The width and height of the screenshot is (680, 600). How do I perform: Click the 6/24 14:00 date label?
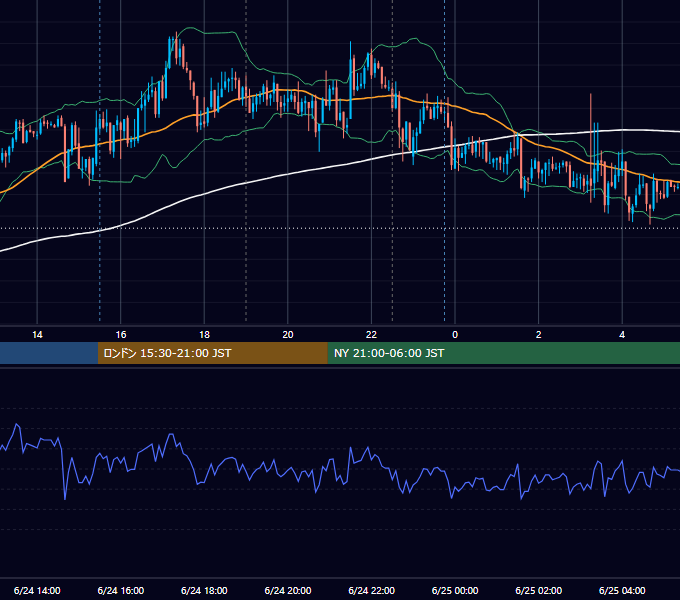point(37,590)
